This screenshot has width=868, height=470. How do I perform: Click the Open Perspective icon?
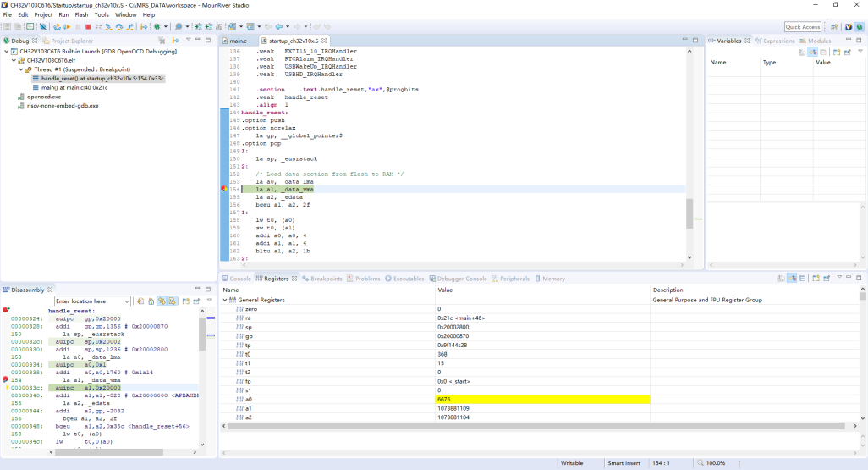pos(834,27)
